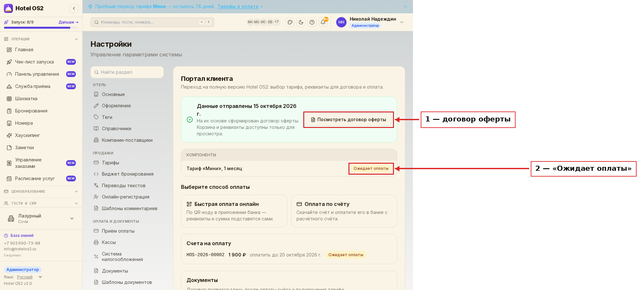
Task: Open Оформление settings section
Action: [127, 106]
